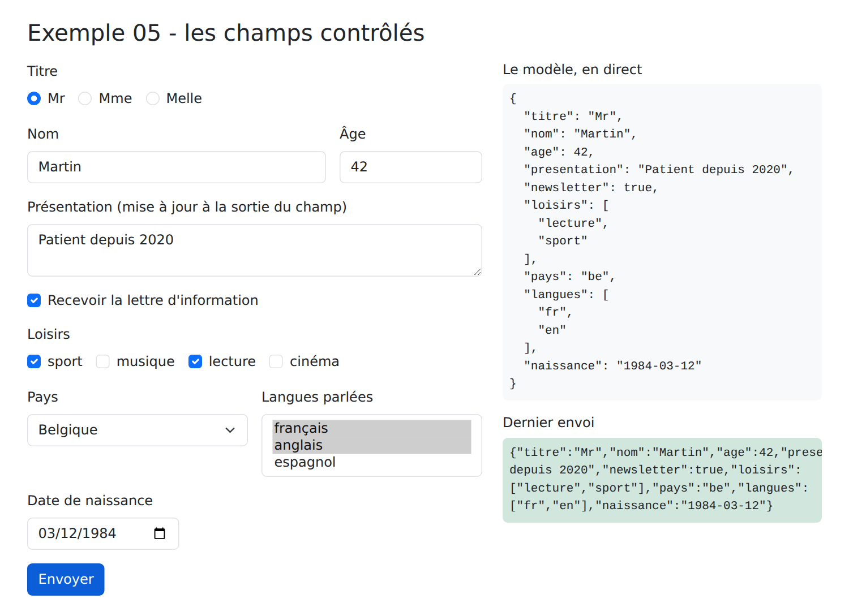The image size is (849, 616).
Task: Click the "age": 42 line in model
Action: point(559,152)
